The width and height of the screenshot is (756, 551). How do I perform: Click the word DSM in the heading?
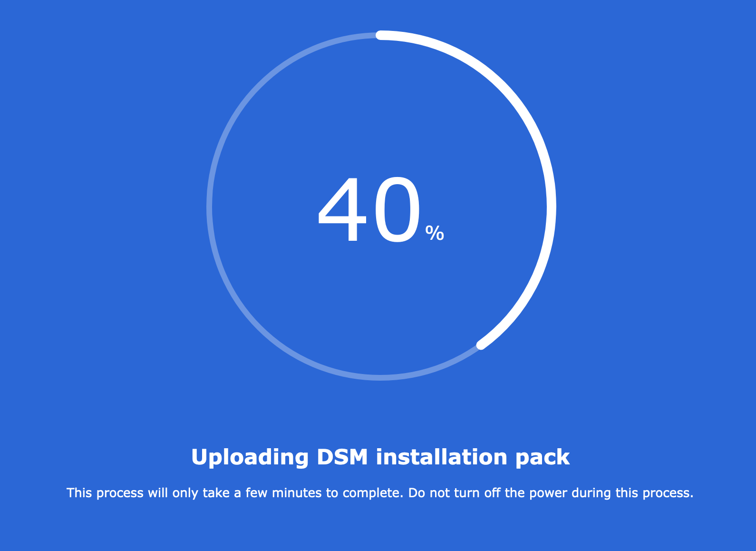click(342, 457)
